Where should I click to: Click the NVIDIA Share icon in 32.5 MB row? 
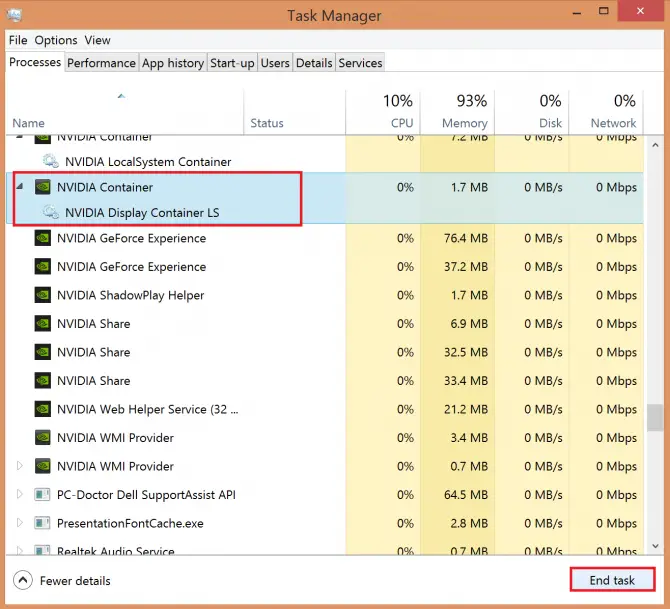tap(43, 352)
